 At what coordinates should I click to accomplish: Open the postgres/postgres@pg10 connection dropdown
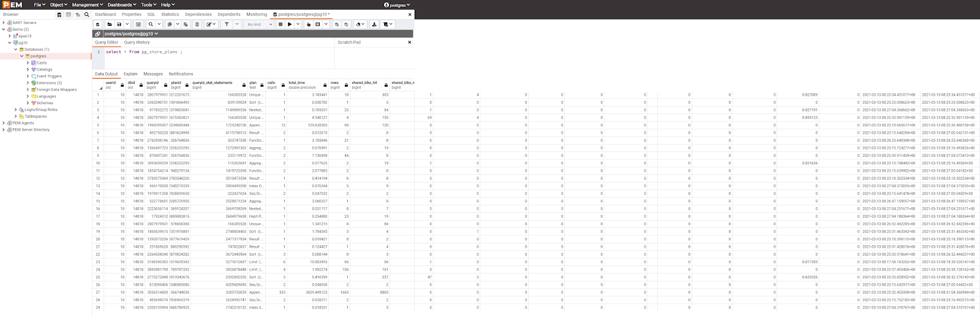(130, 34)
